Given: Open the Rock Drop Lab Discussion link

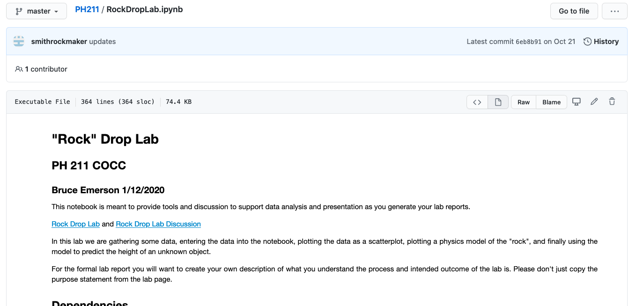Looking at the screenshot, I should (158, 224).
